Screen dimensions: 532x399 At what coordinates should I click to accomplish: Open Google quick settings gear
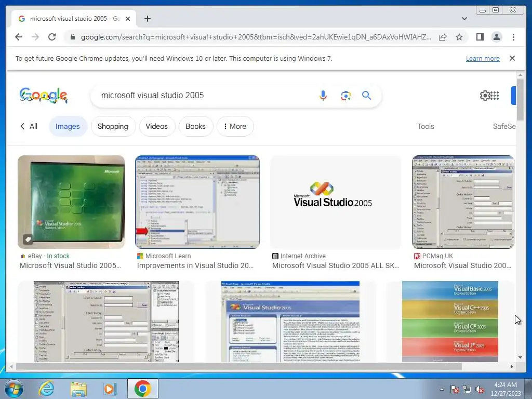point(485,96)
